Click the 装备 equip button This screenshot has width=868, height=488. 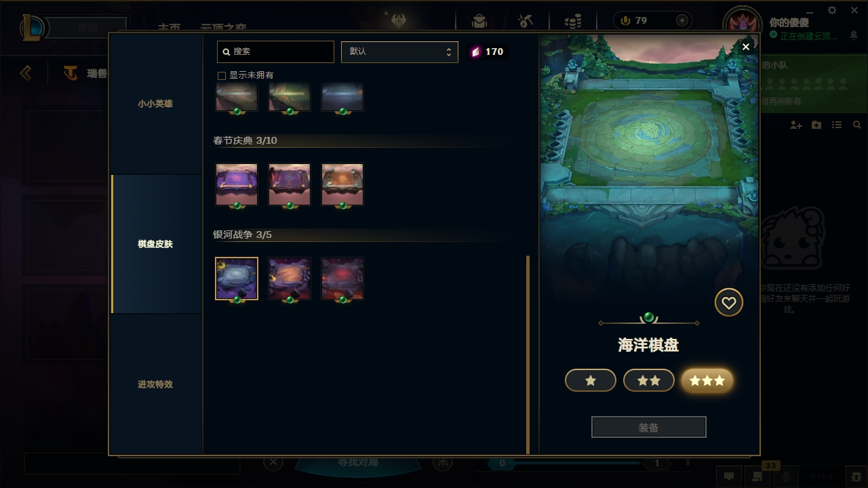(x=649, y=428)
